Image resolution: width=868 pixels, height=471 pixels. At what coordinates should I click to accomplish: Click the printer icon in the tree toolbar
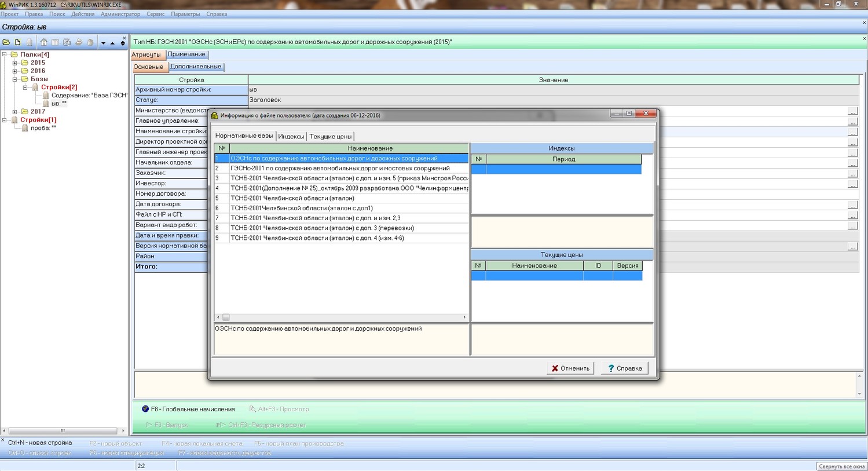point(79,42)
